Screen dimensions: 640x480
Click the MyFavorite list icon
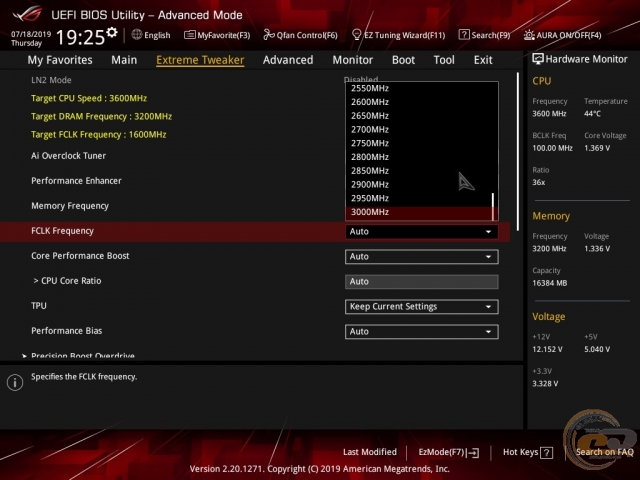(x=189, y=35)
